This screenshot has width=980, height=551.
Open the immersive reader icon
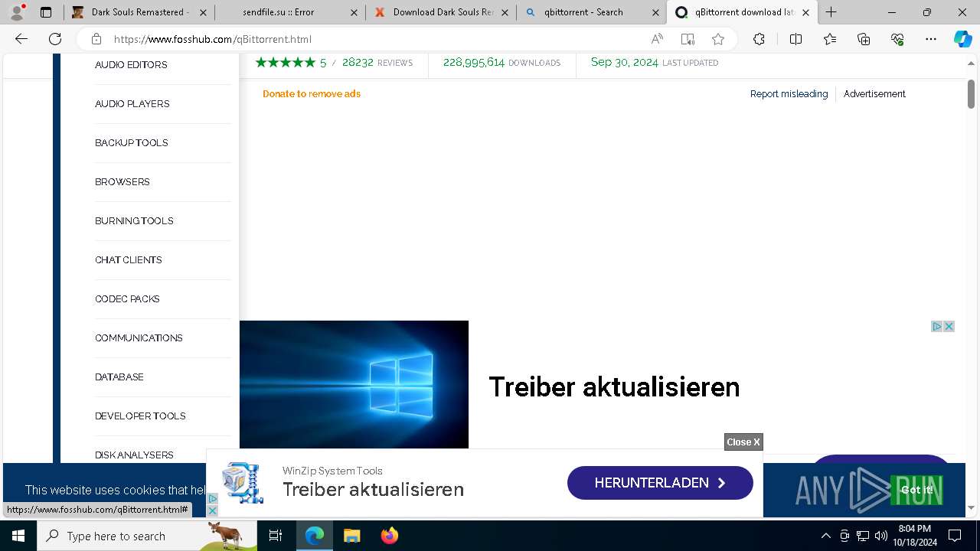pyautogui.click(x=688, y=39)
